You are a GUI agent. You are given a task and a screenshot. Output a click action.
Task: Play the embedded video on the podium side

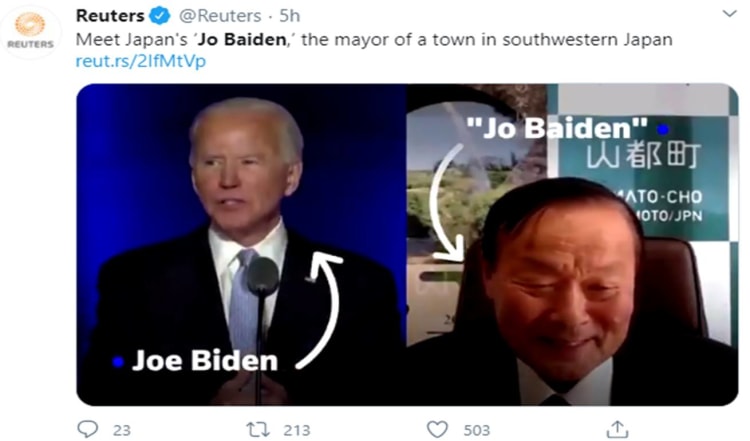(242, 244)
